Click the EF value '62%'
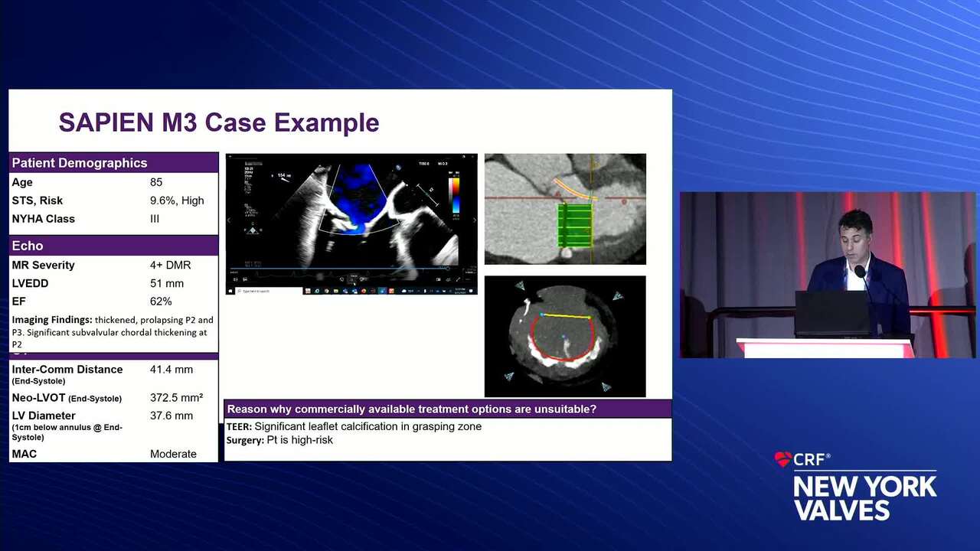This screenshot has height=551, width=980. pos(161,302)
